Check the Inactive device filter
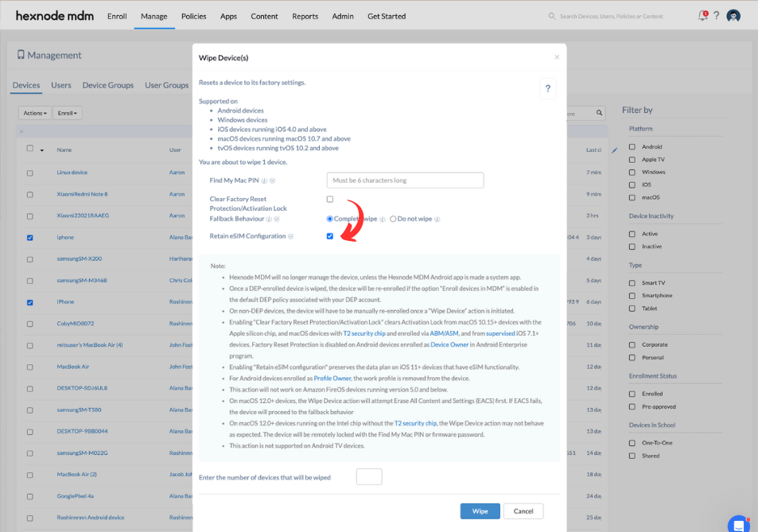 pos(632,247)
